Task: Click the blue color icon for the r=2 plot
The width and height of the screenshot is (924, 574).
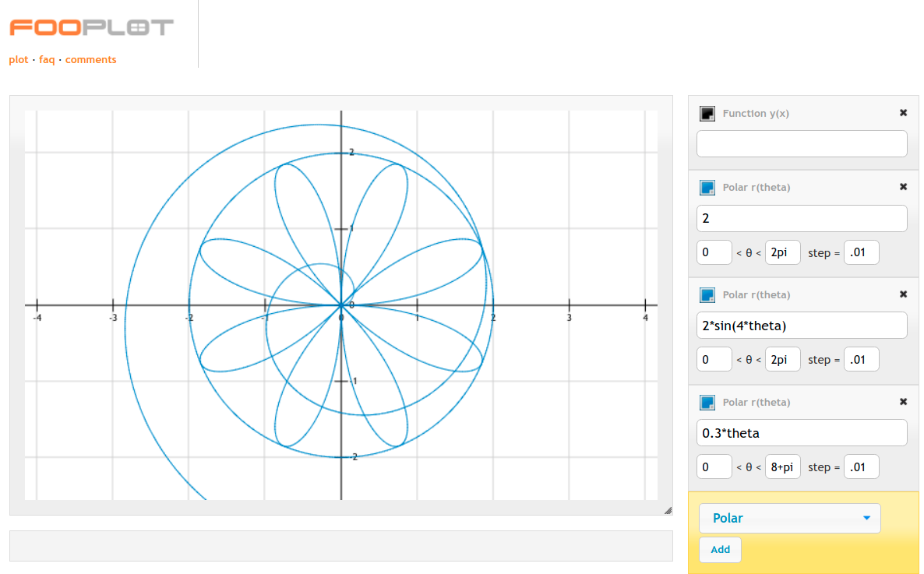Action: click(x=707, y=187)
